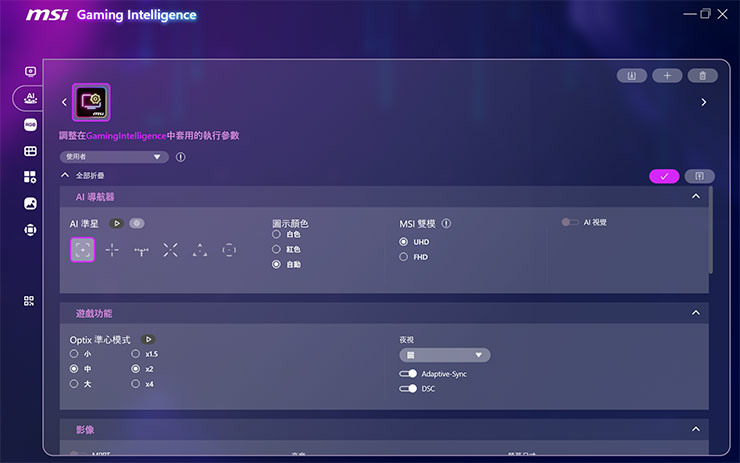Click the 影像 section header label
This screenshot has height=463, width=740.
85,429
